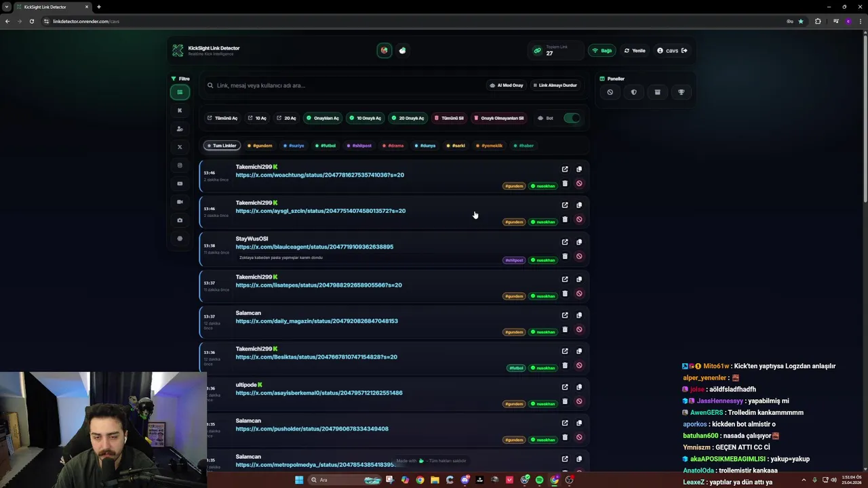
Task: Toggle Link Almayı Durdur
Action: pos(555,85)
